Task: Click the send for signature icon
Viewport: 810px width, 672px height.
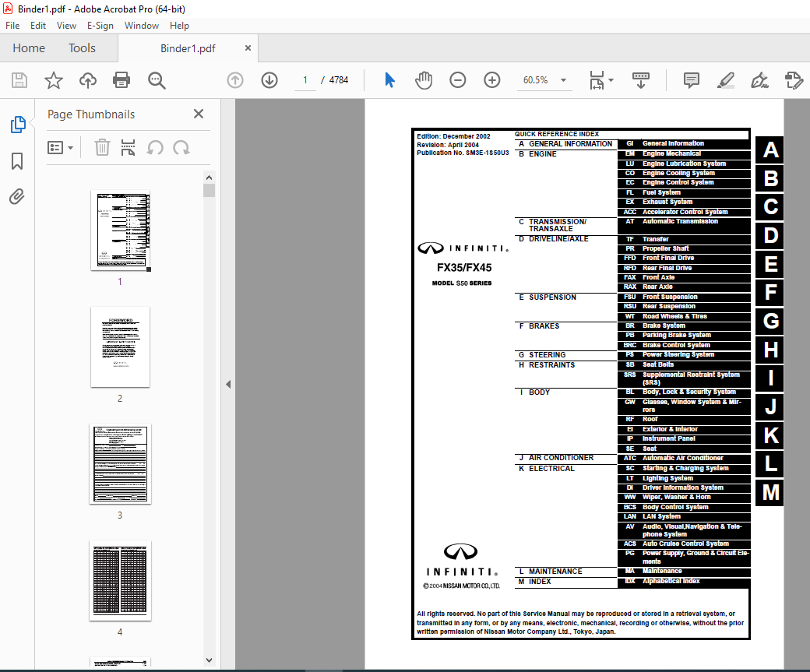Action: [x=794, y=80]
